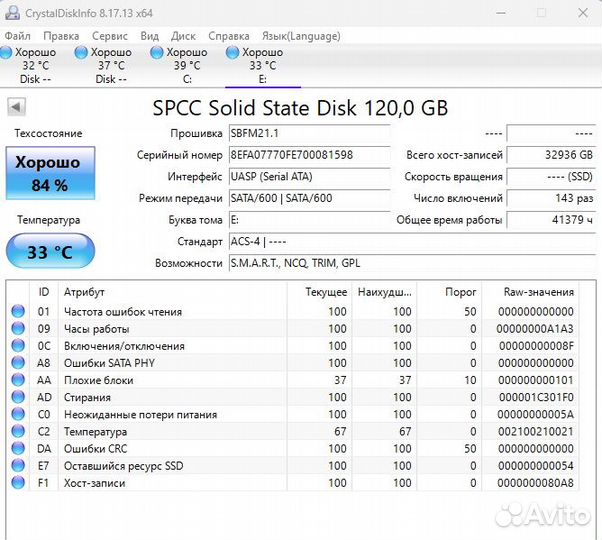
Task: Open the Вид menu
Action: coord(149,36)
